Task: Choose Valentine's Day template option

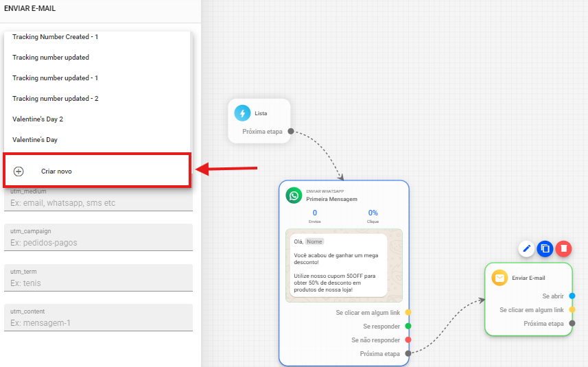Action: click(x=35, y=140)
